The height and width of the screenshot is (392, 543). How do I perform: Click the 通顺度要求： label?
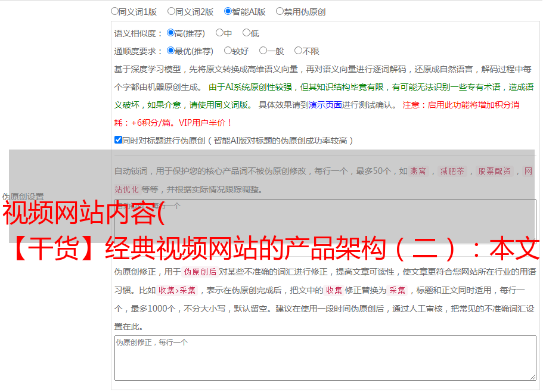(138, 51)
